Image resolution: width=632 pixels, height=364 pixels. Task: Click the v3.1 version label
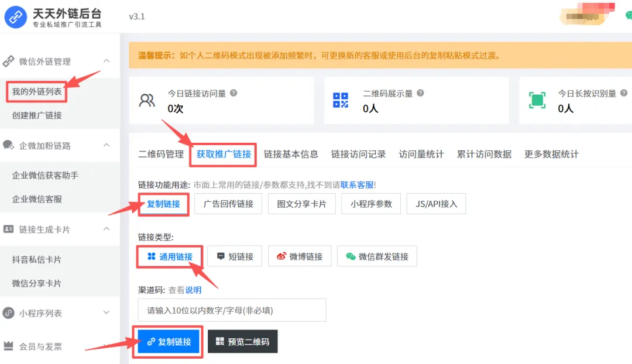pyautogui.click(x=136, y=16)
